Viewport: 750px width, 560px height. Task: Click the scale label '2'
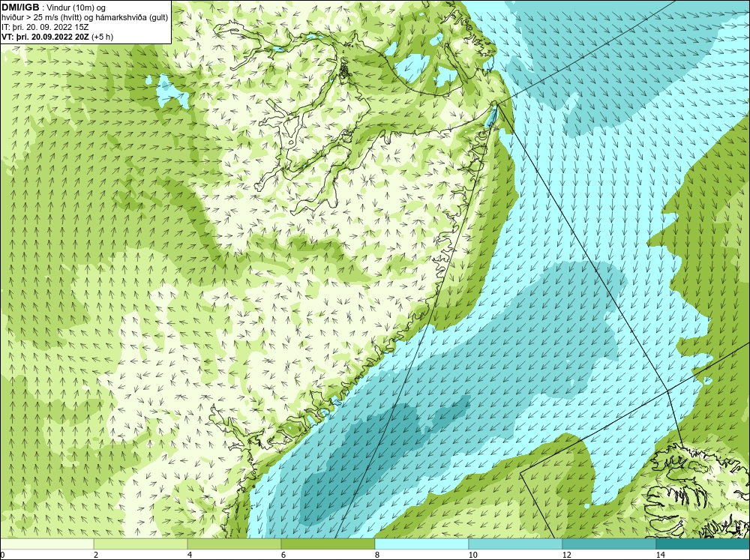[x=96, y=555]
